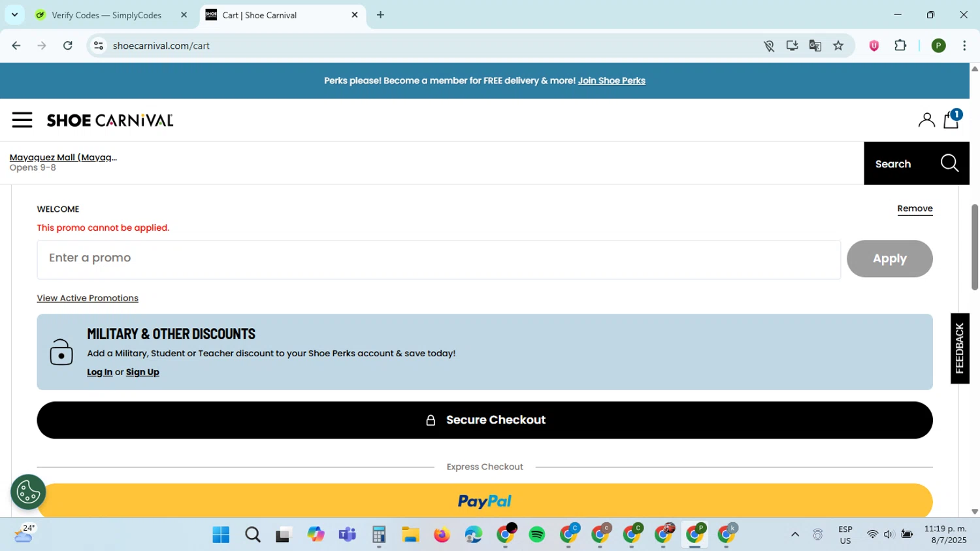
Task: Open the Windows Start menu
Action: [221, 535]
